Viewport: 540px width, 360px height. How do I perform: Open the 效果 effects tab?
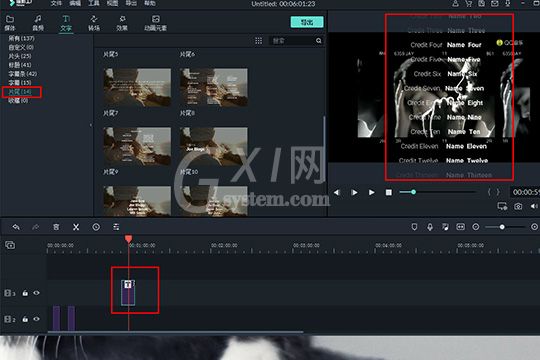click(122, 23)
